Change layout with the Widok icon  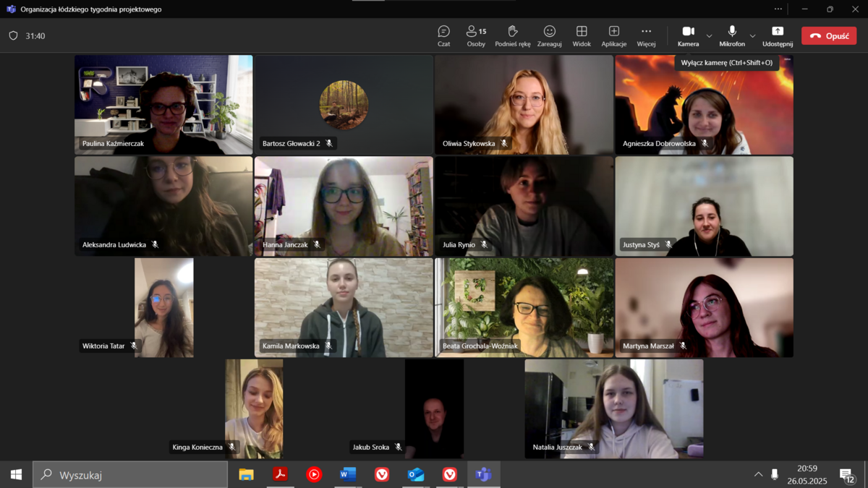point(582,36)
